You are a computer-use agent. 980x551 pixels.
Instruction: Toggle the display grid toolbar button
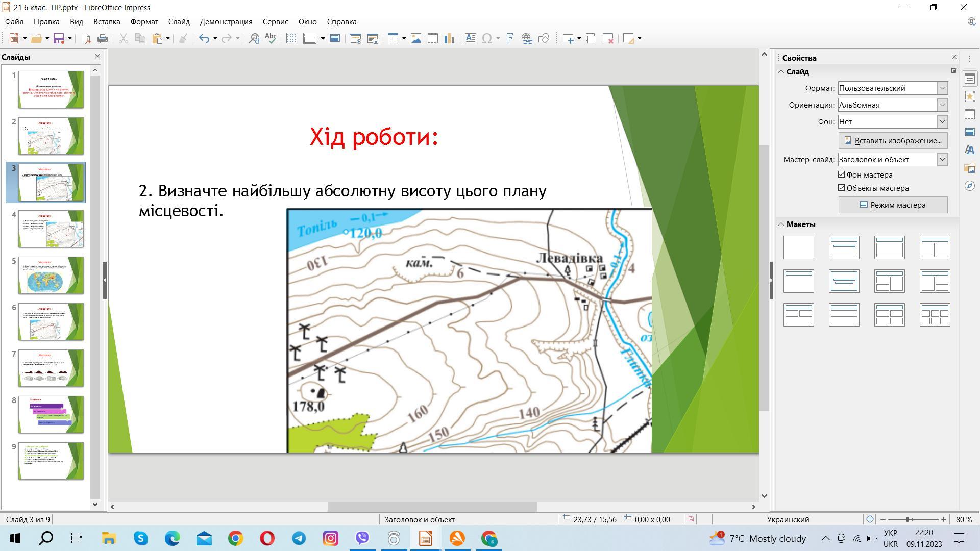(291, 39)
